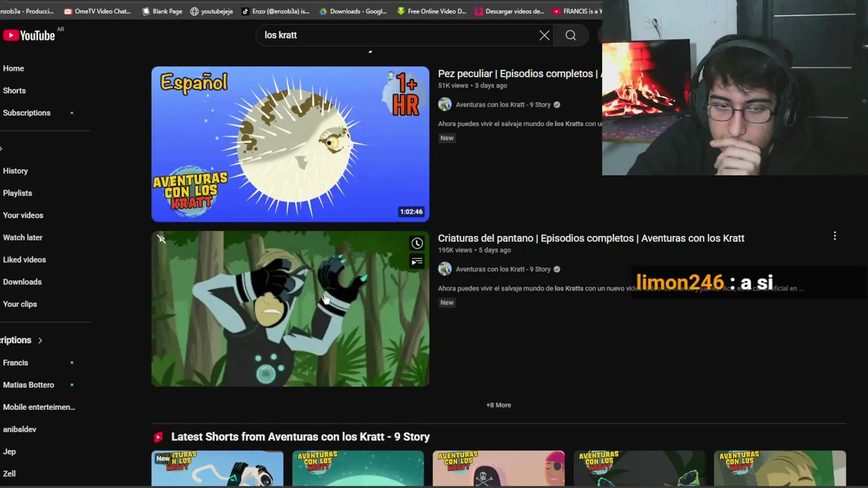Viewport: 868px width, 488px height.
Task: Open the fourth Short with dark background
Action: pyautogui.click(x=639, y=468)
